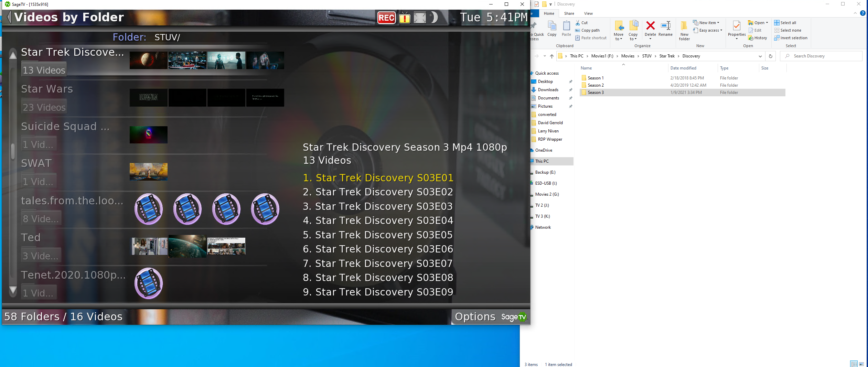Sort by Type column header
The image size is (868, 367).
[724, 68]
